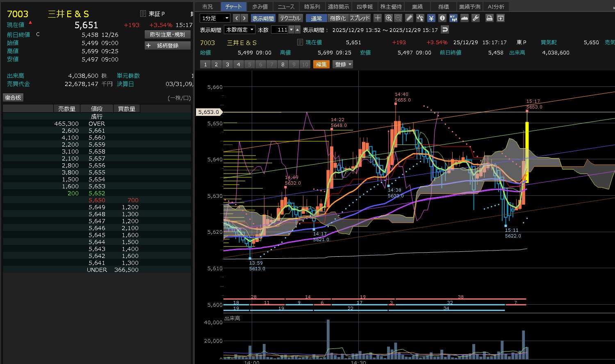Switch chart mode to スプレッド
This screenshot has width=615, height=364.
click(x=360, y=18)
